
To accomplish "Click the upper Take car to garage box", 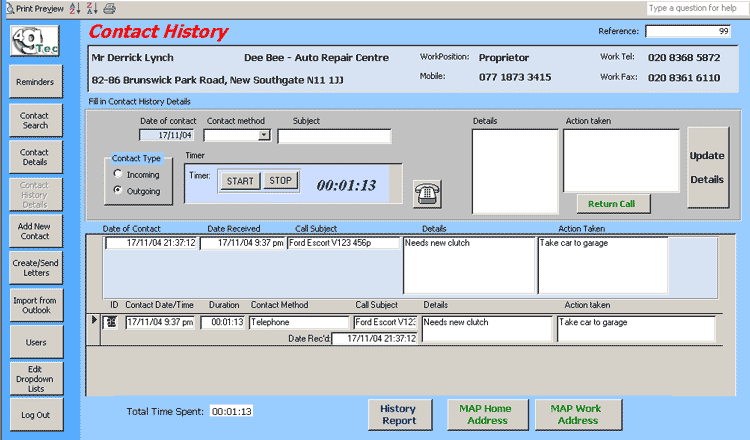I will (603, 265).
